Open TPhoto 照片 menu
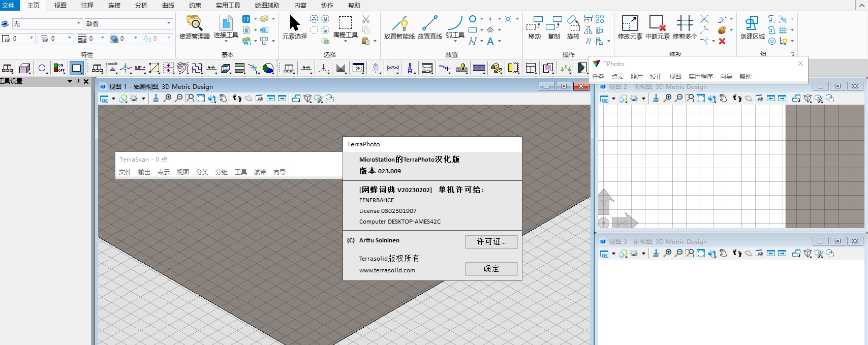Screen dimensions: 868x345 637,77
